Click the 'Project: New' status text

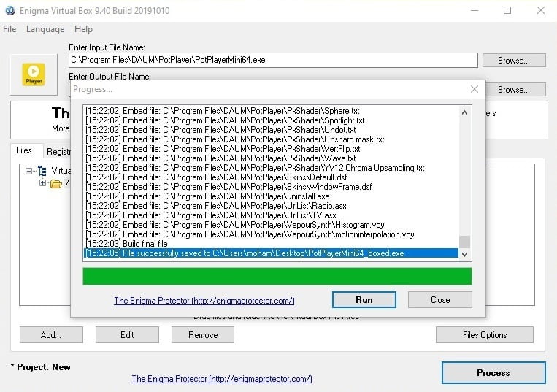point(40,367)
